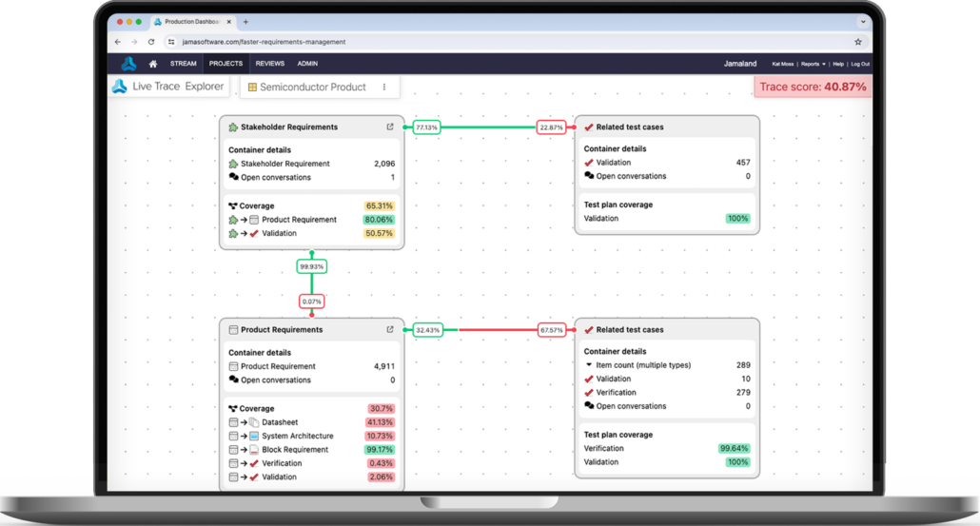Click the browser back arrow
The width and height of the screenshot is (980, 526).
tap(118, 42)
